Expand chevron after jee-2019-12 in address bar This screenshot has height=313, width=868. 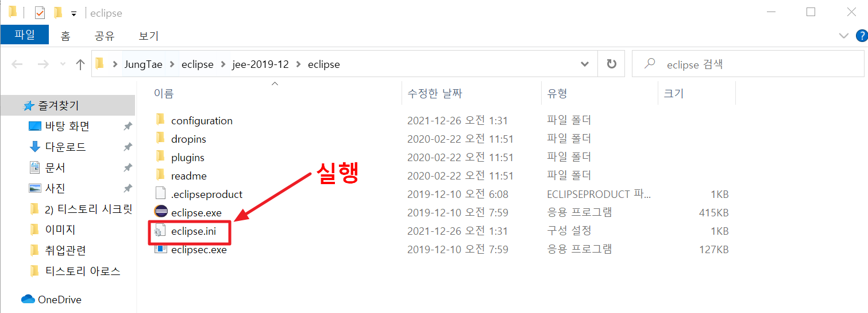coord(298,64)
